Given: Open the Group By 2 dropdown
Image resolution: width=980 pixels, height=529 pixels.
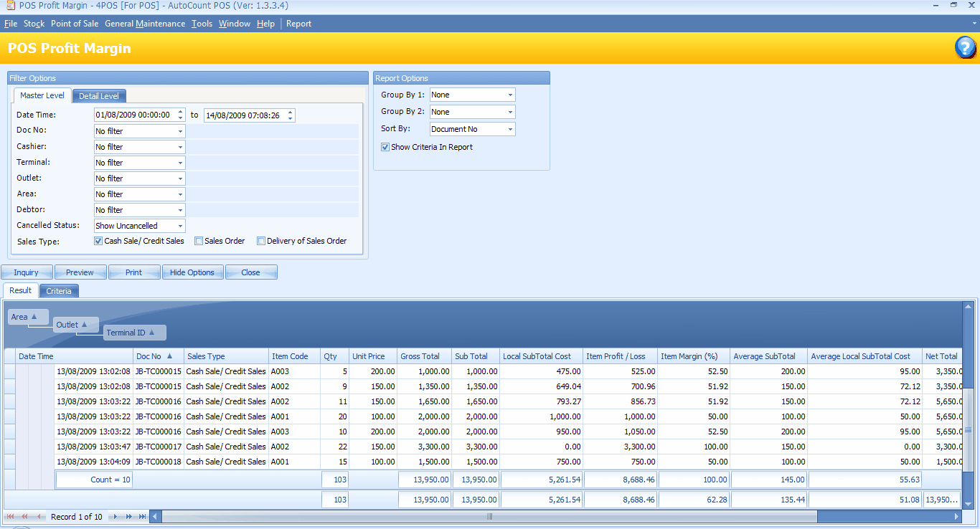Looking at the screenshot, I should (x=510, y=112).
